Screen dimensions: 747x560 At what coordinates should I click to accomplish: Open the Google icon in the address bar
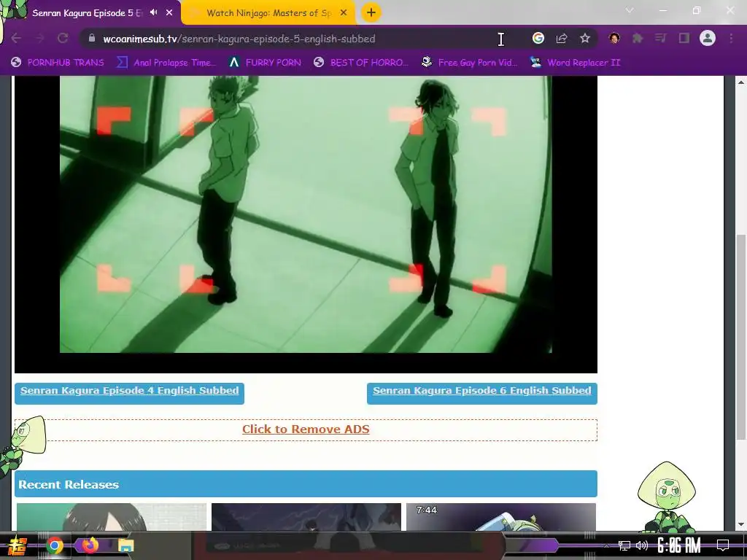pos(538,38)
